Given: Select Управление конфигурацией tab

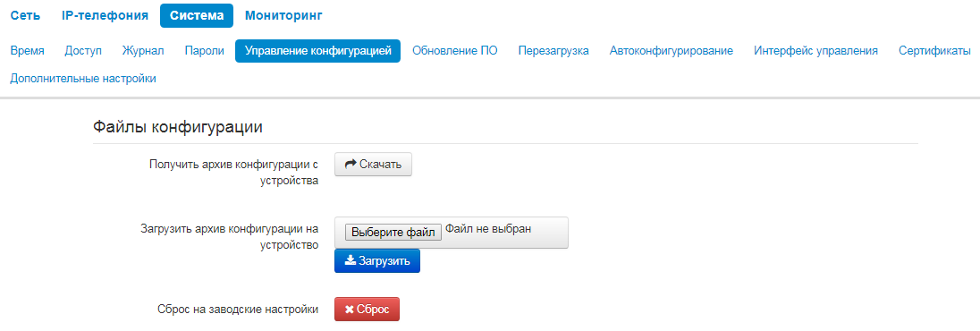Looking at the screenshot, I should point(317,51).
